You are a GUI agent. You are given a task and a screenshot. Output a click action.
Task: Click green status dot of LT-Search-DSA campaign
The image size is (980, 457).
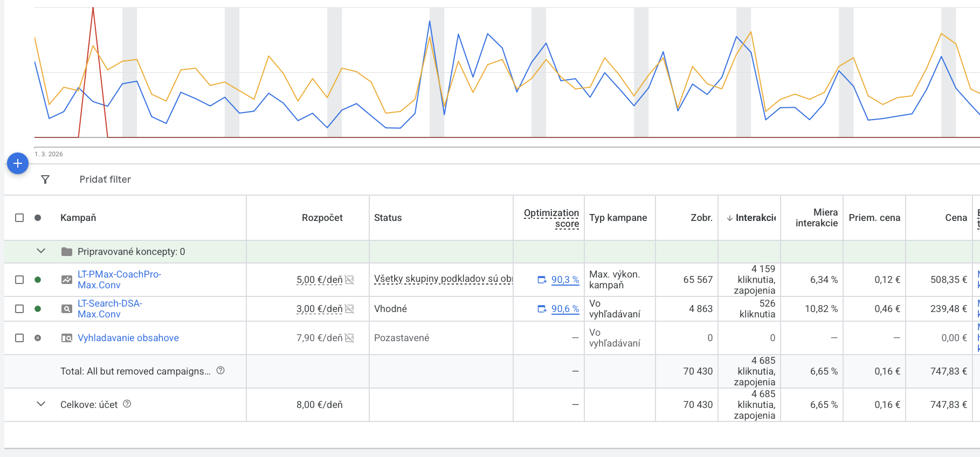pos(38,309)
